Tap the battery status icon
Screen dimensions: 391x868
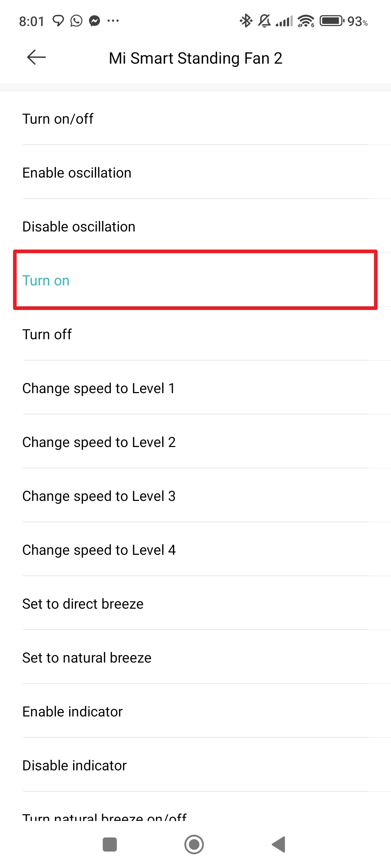331,21
